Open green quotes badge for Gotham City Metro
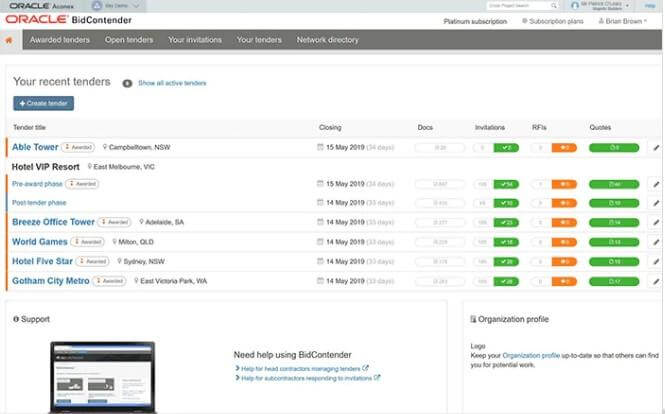Screen dimensions: 665x414 (614, 281)
